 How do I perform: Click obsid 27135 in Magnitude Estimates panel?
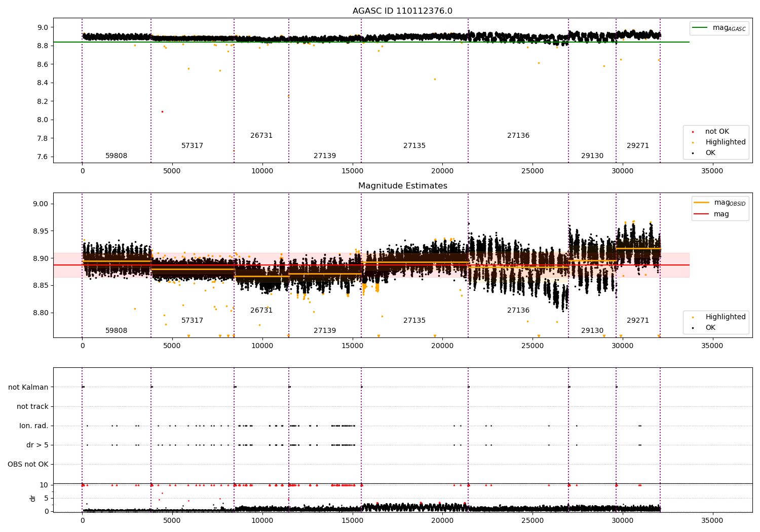click(x=414, y=321)
